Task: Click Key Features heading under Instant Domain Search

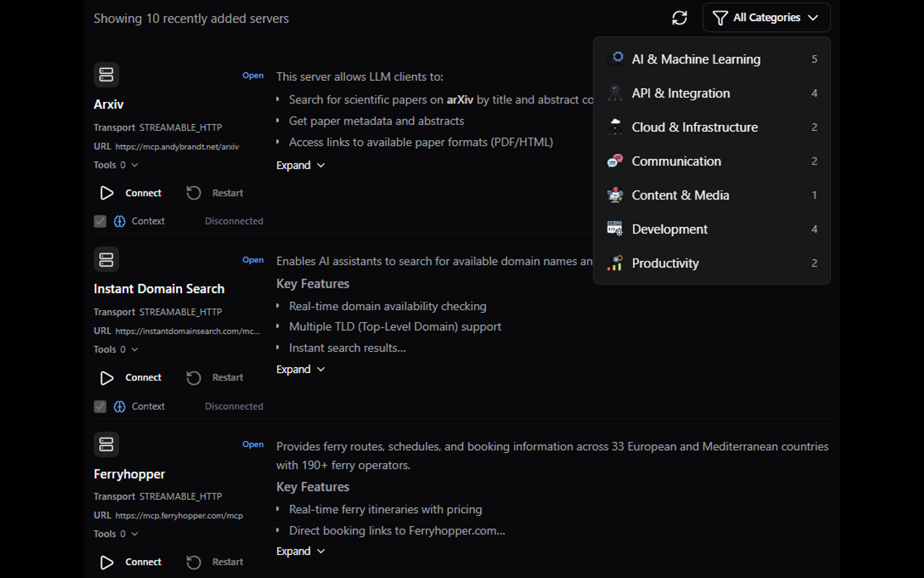Action: pos(313,284)
